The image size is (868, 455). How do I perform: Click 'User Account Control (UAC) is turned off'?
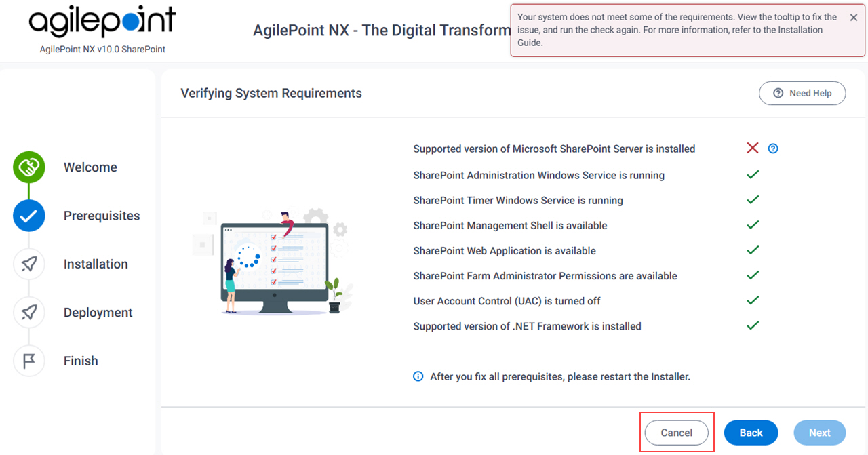pos(507,300)
